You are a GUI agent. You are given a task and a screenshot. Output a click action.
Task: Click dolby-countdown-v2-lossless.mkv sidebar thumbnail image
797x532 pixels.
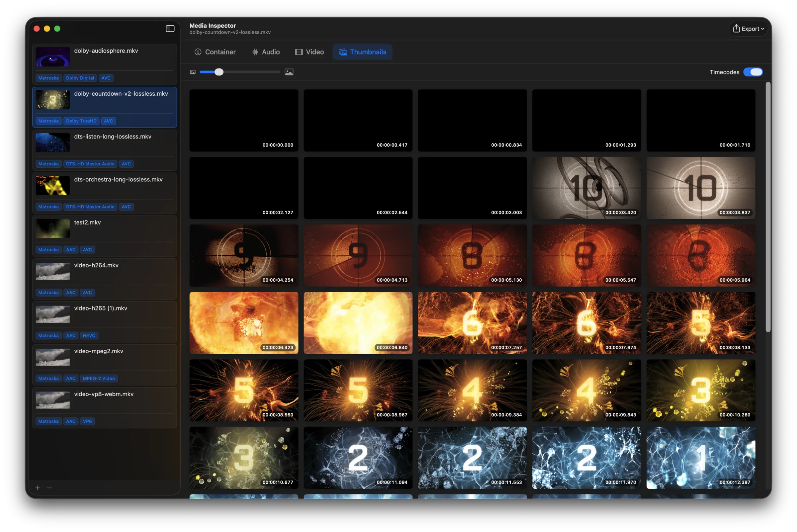point(52,100)
